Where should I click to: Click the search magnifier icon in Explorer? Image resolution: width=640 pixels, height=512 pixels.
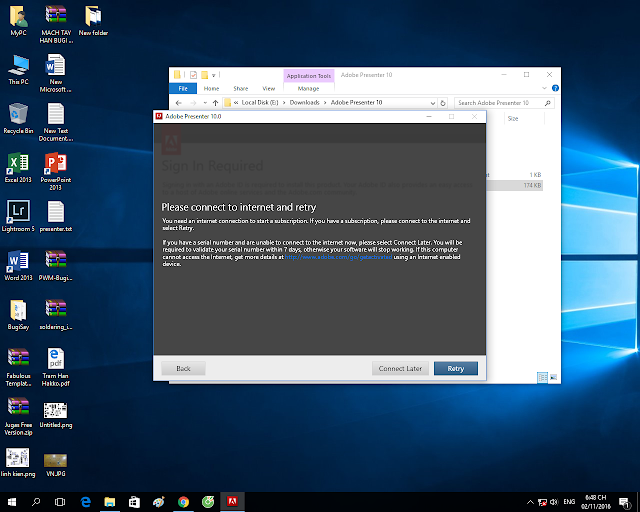coord(547,103)
